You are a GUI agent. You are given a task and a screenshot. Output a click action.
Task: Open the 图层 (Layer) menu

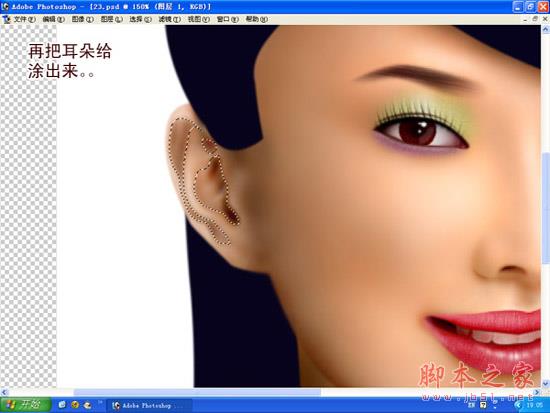[x=112, y=19]
